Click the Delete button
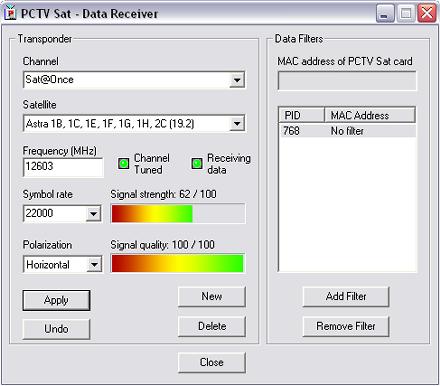The image size is (440, 386). 212,326
